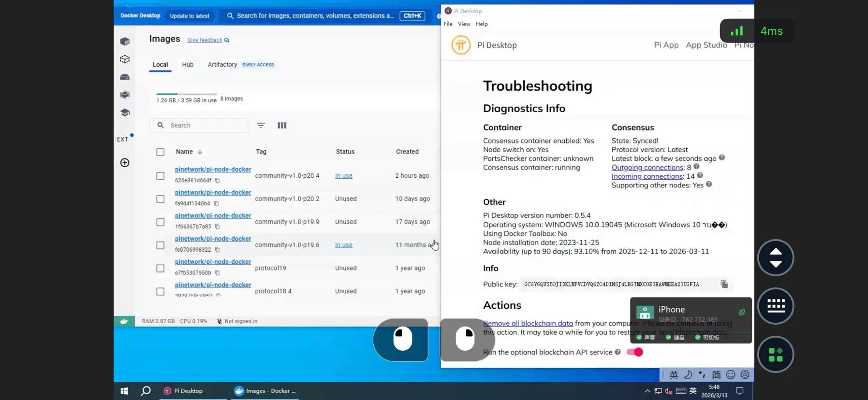This screenshot has height=400, width=868.
Task: Copy the Pi node public key
Action: tap(724, 284)
